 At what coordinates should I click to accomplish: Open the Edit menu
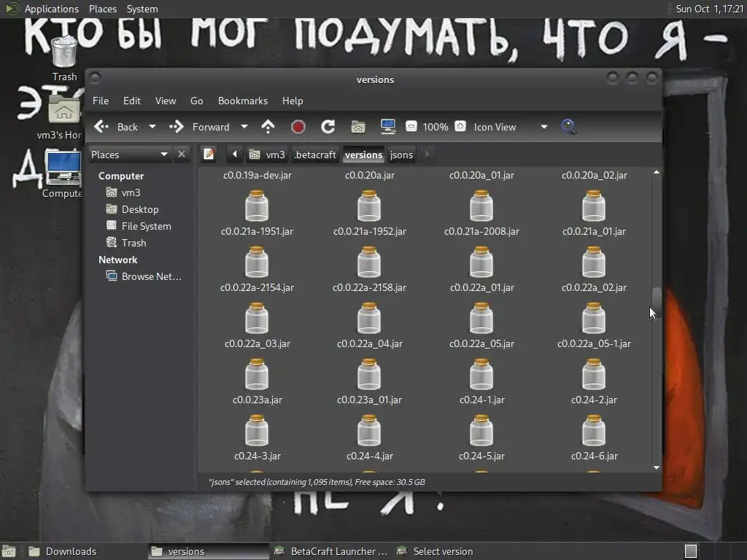point(131,101)
